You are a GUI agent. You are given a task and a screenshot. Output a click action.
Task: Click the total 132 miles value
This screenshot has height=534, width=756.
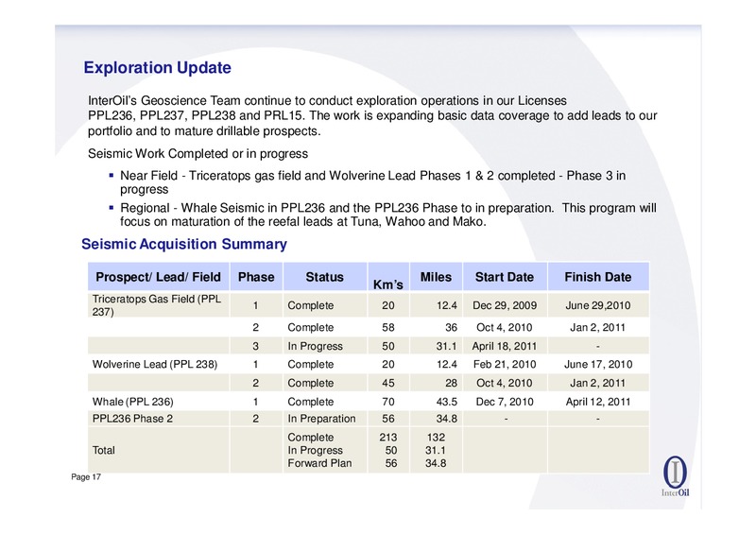click(436, 438)
